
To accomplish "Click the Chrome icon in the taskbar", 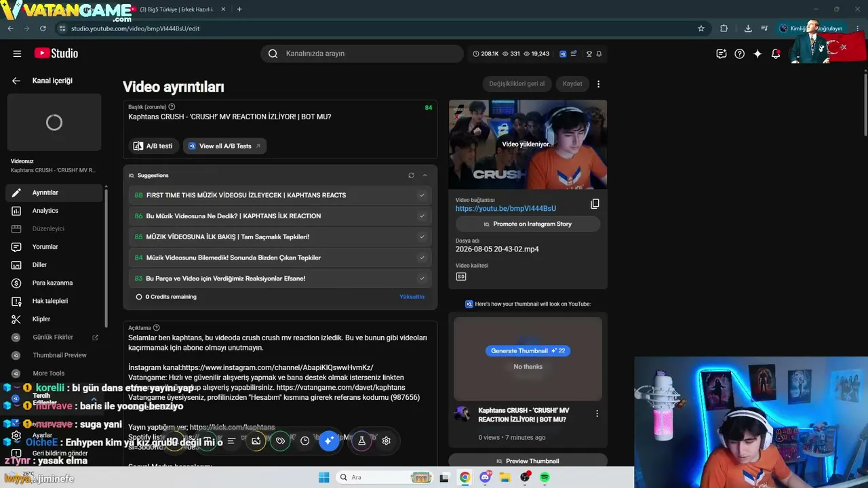I will pos(465,477).
